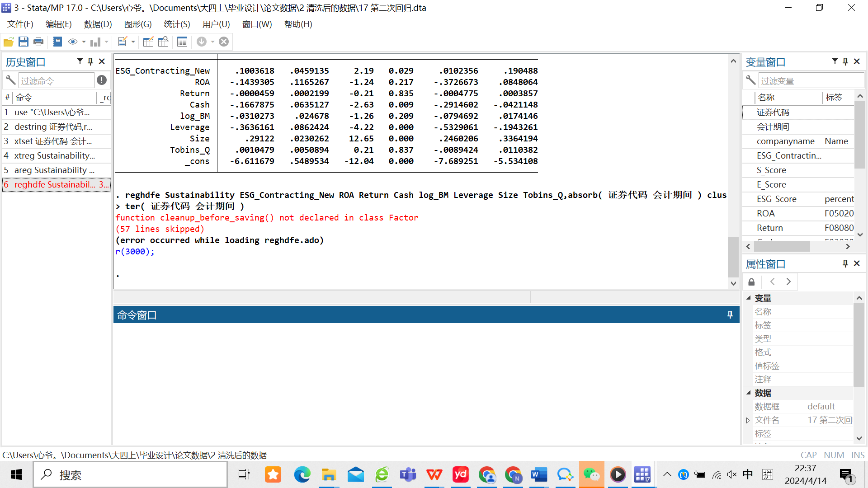This screenshot has height=488, width=868.
Task: Expand the 文件名 property row
Action: pyautogui.click(x=748, y=420)
